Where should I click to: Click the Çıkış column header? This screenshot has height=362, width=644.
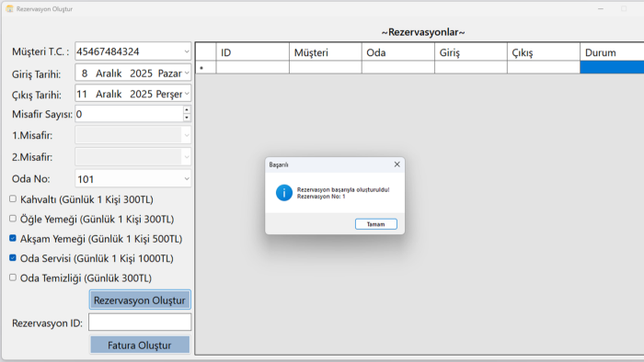(544, 52)
